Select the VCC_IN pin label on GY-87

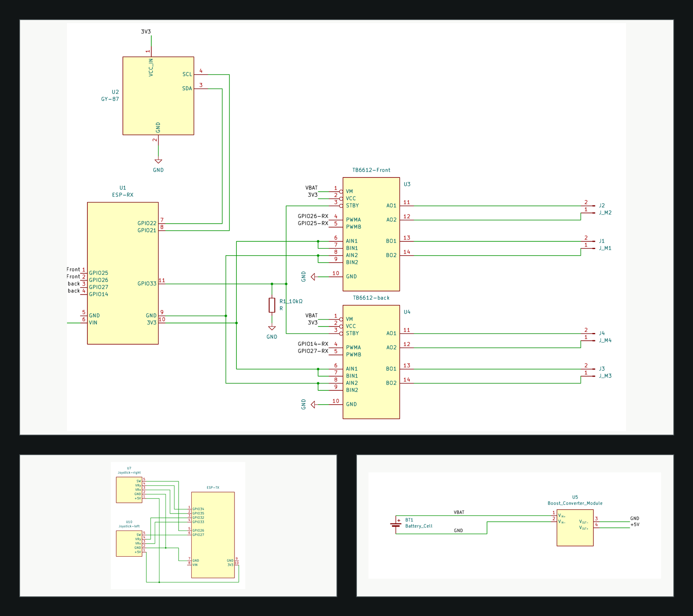[x=151, y=67]
